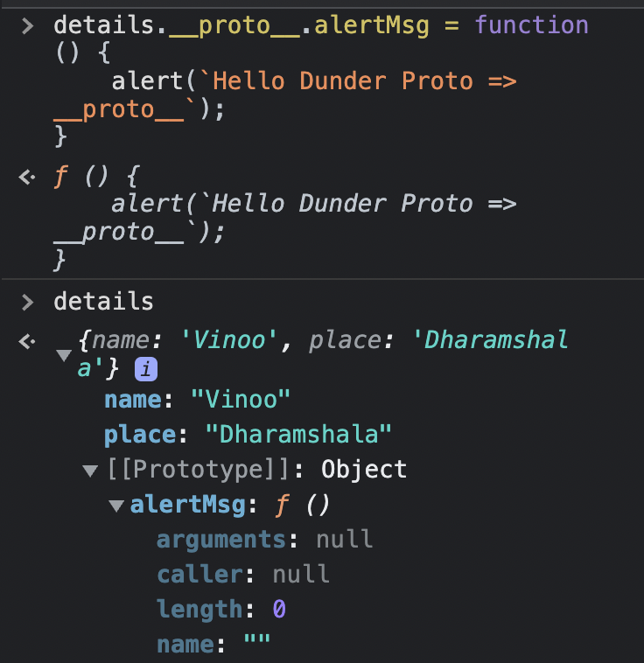
Task: Click the alertMsg property label
Action: coord(181,505)
